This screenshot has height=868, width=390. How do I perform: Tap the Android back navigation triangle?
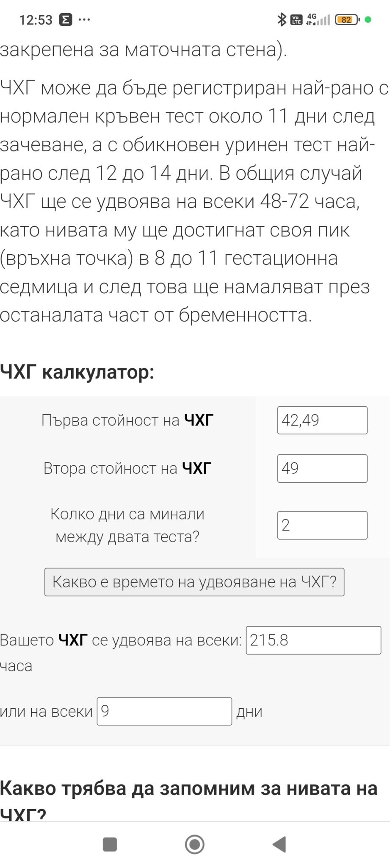pos(279,844)
